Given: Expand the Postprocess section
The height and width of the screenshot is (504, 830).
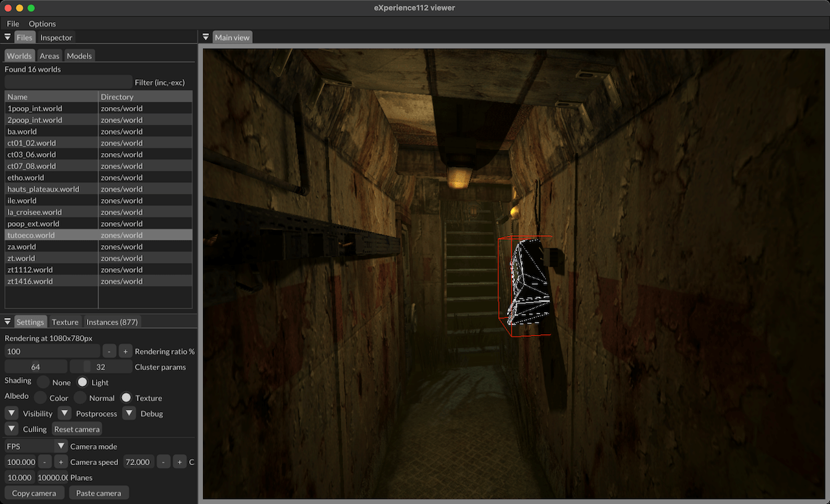Looking at the screenshot, I should 64,413.
